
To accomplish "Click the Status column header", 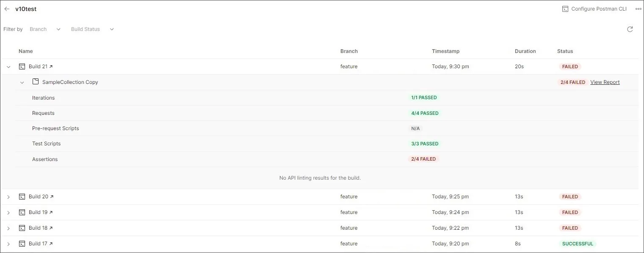I will click(565, 51).
